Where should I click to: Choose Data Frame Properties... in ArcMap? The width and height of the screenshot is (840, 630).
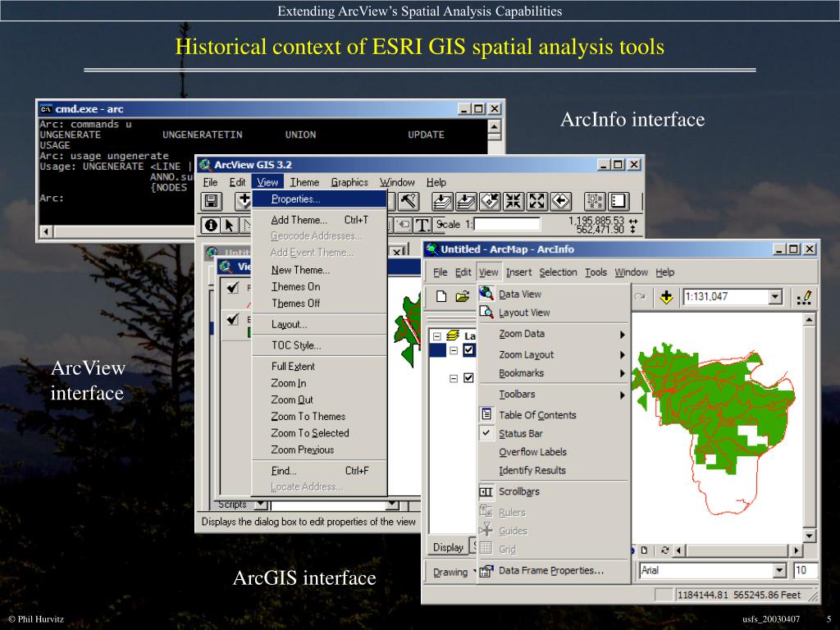pyautogui.click(x=554, y=571)
